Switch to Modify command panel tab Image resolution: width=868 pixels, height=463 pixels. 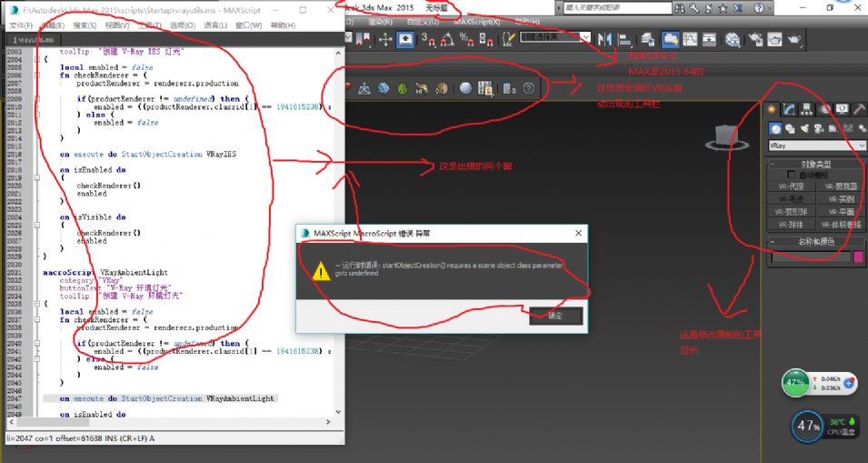point(790,110)
